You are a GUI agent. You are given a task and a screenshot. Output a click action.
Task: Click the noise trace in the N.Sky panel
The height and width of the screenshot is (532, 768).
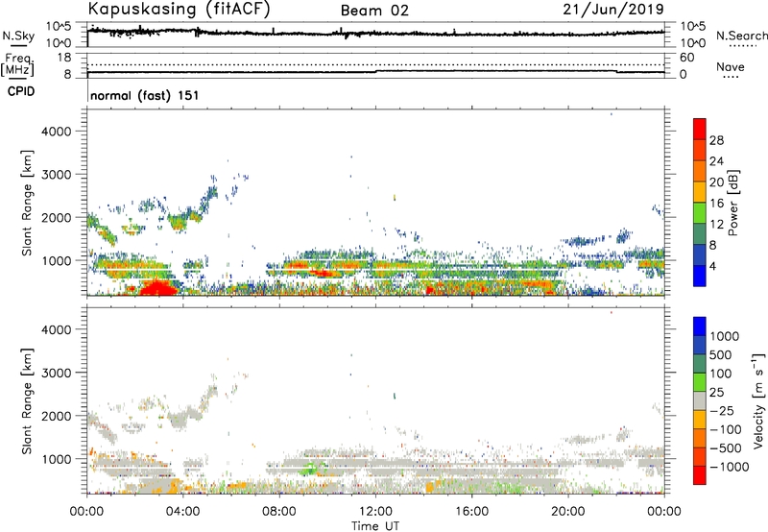(375, 33)
